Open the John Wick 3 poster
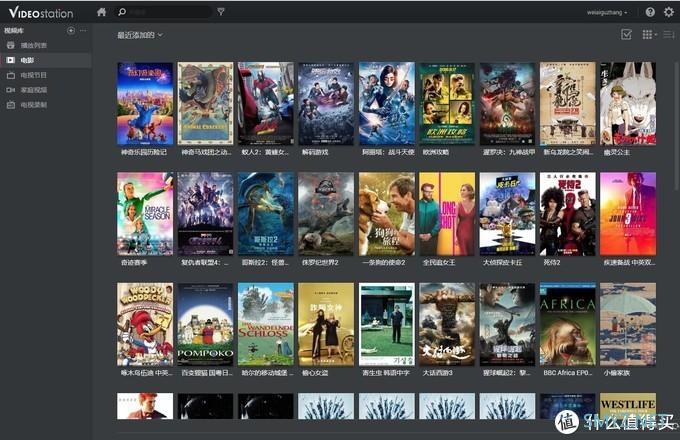Image resolution: width=680 pixels, height=440 pixels. tap(628, 214)
